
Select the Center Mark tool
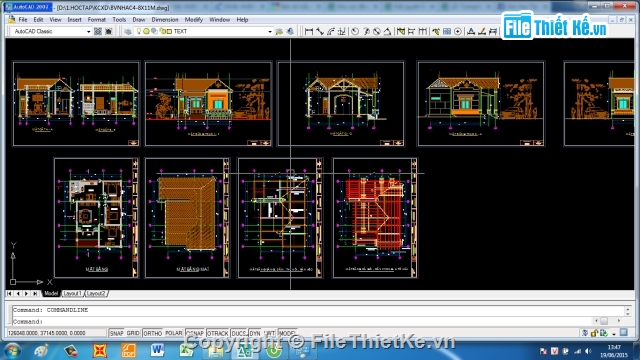click(x=458, y=31)
